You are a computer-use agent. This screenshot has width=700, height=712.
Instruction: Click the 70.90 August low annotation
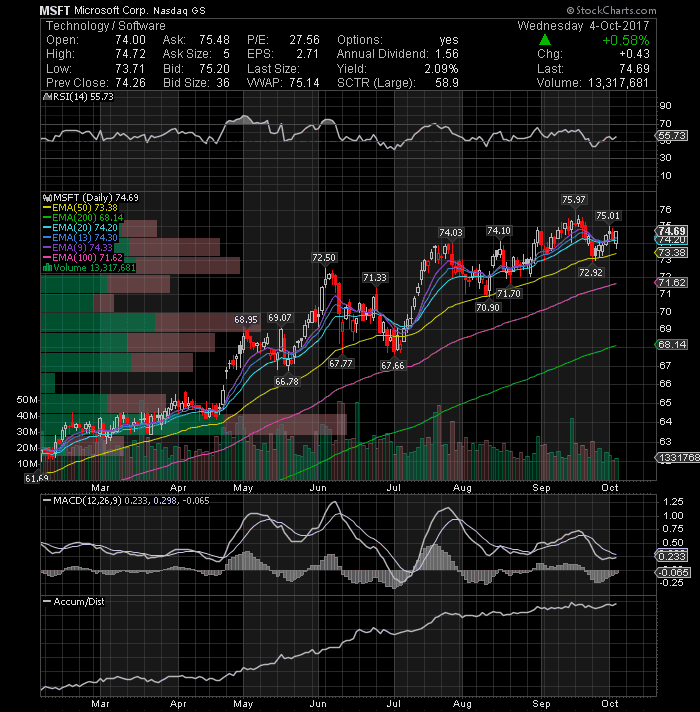pos(488,307)
